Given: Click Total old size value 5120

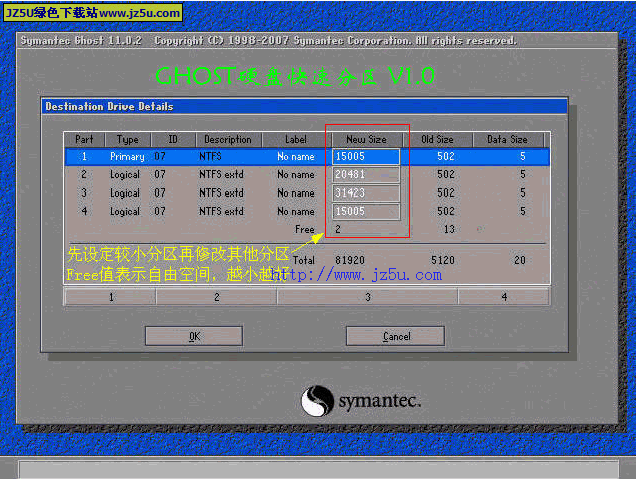Looking at the screenshot, I should point(443,260).
